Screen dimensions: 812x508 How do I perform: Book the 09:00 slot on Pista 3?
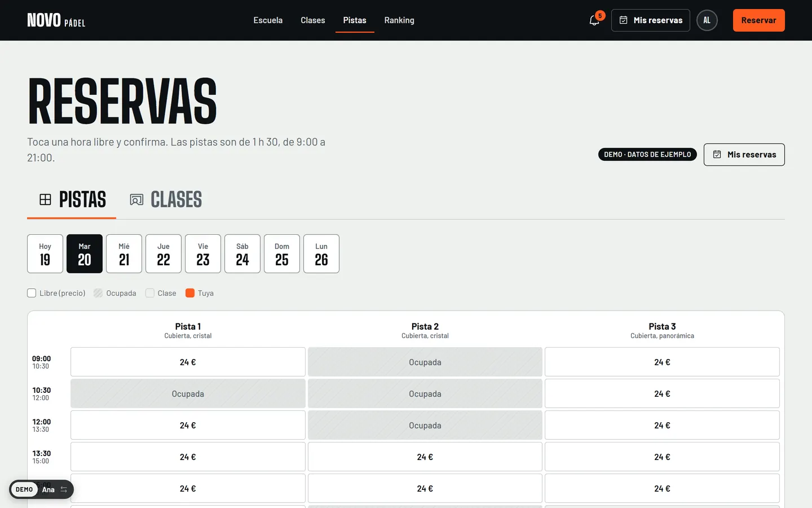pos(662,362)
